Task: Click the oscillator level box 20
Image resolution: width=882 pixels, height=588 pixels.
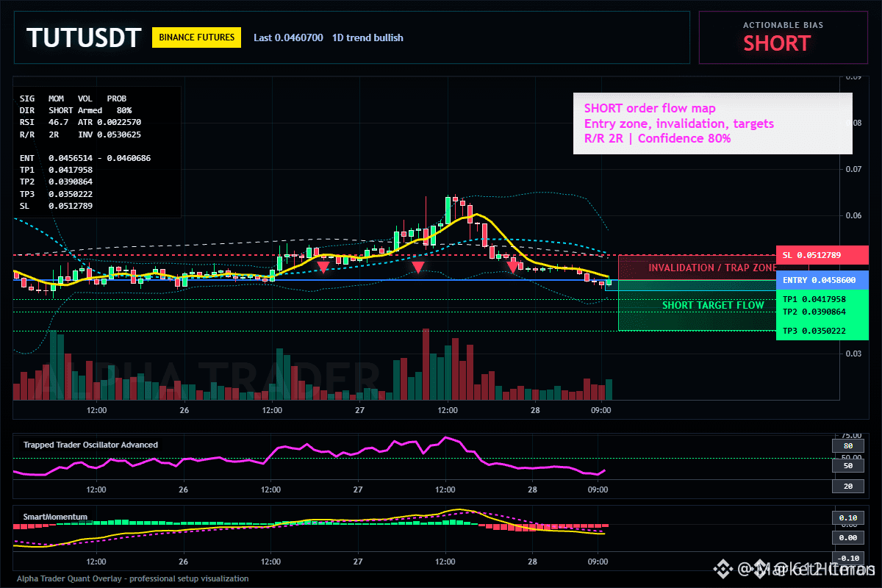Action: tap(847, 486)
